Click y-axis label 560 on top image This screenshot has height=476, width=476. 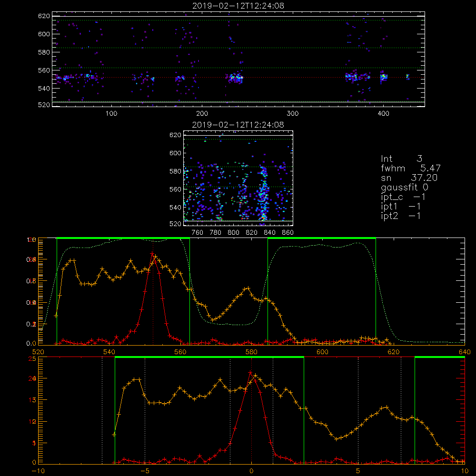(x=44, y=70)
